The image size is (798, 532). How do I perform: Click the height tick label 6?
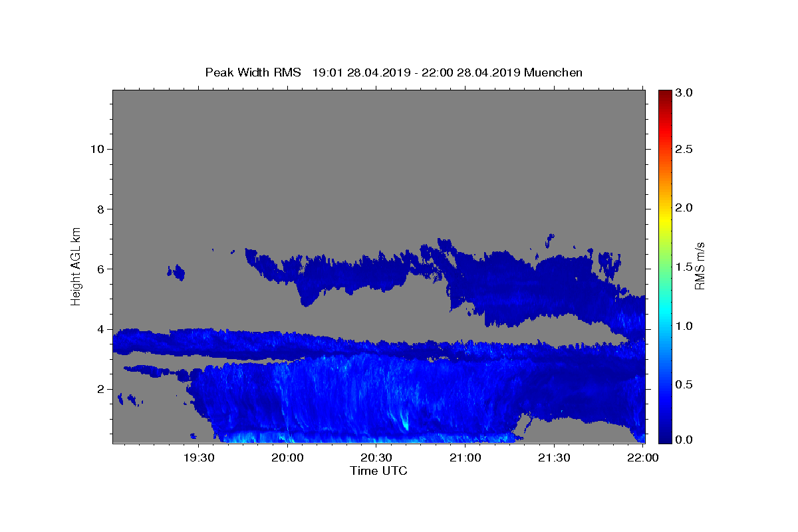click(x=101, y=269)
